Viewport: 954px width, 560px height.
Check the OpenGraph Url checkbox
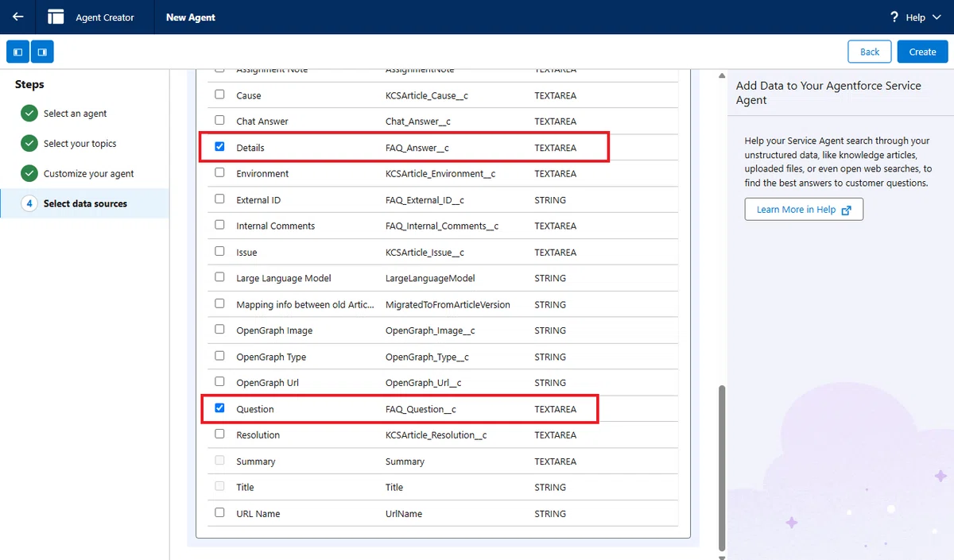(220, 382)
